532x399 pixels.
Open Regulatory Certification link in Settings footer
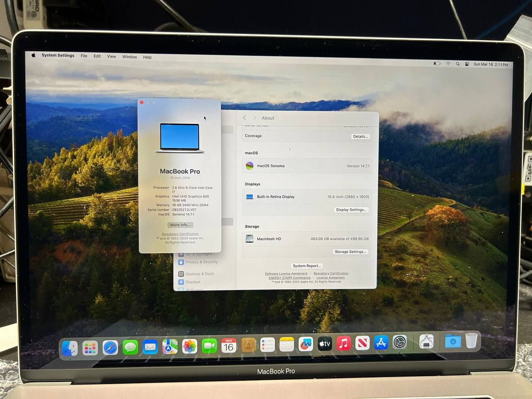(x=331, y=273)
